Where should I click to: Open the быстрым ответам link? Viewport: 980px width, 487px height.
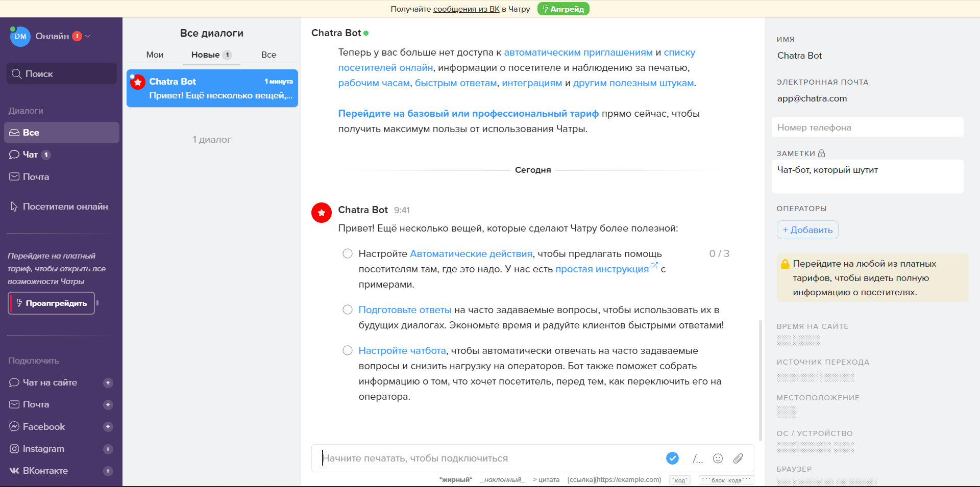click(x=456, y=83)
